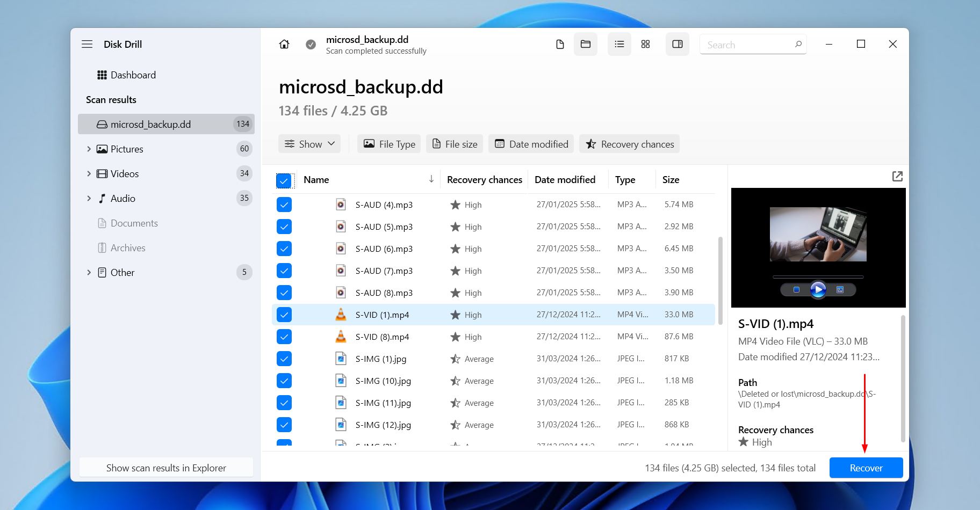Show scan results in Explorer

click(166, 468)
